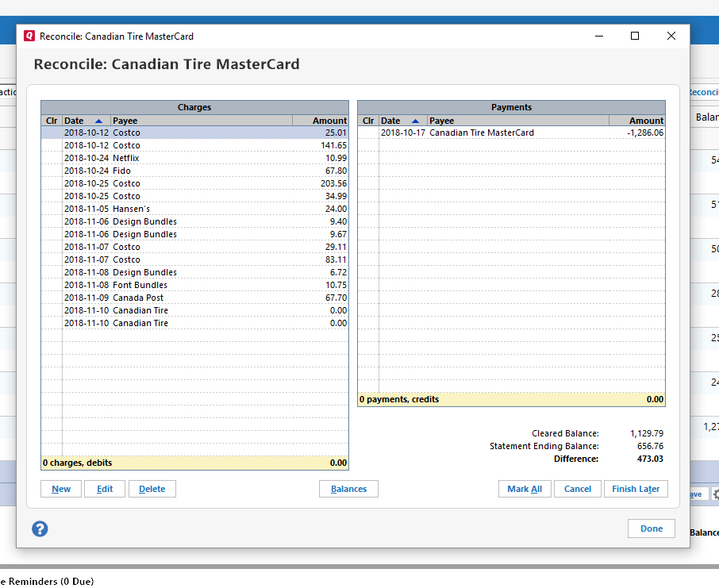Screen dimensions: 719x588
Task: Click the New button
Action: point(61,489)
